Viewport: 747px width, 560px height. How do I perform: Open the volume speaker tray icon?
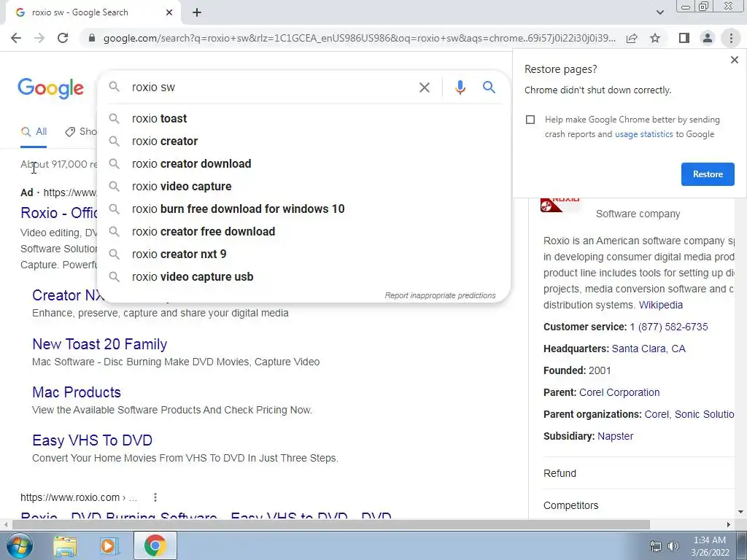pos(673,546)
